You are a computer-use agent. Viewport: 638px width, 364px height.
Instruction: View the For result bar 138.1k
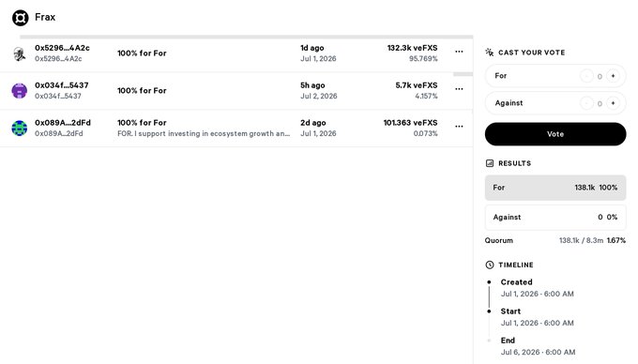coord(555,188)
